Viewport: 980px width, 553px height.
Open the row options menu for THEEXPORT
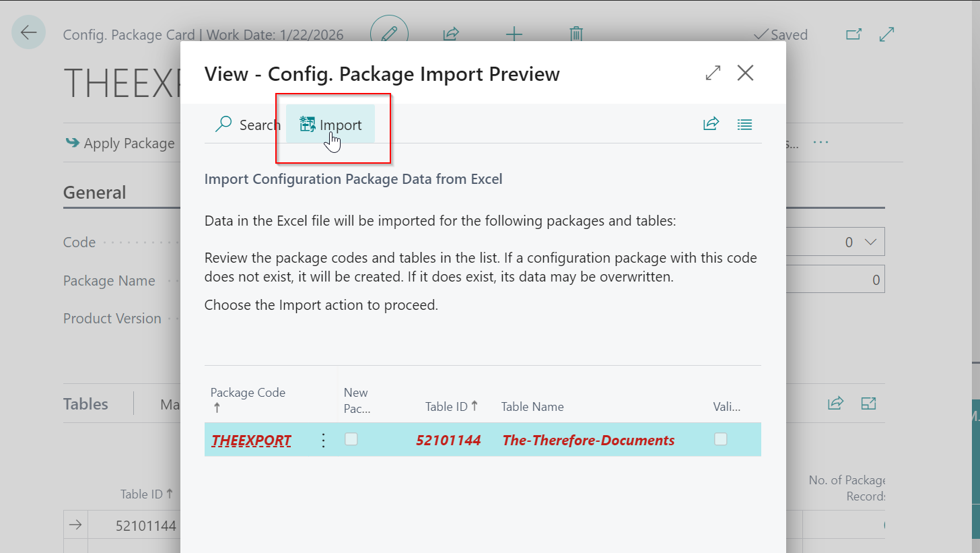pyautogui.click(x=323, y=441)
